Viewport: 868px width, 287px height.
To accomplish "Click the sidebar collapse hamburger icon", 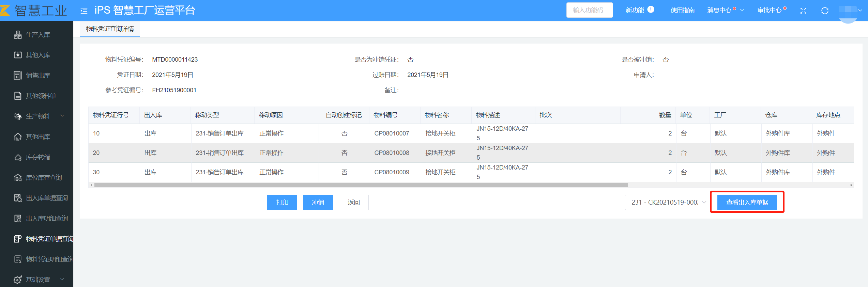I will tap(84, 11).
